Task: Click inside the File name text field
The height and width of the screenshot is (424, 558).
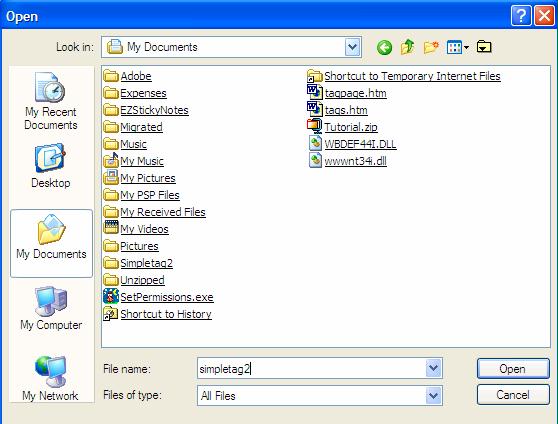Action: pyautogui.click(x=312, y=368)
